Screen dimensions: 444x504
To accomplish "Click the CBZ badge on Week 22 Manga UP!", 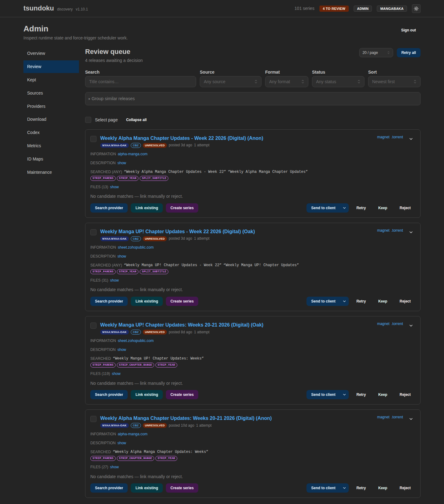I will 136,239.
